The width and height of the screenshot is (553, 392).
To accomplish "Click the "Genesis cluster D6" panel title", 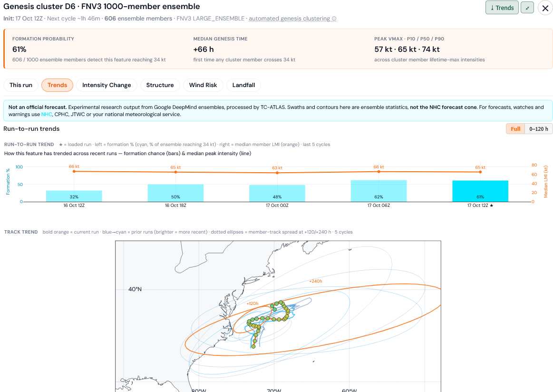I will [39, 6].
